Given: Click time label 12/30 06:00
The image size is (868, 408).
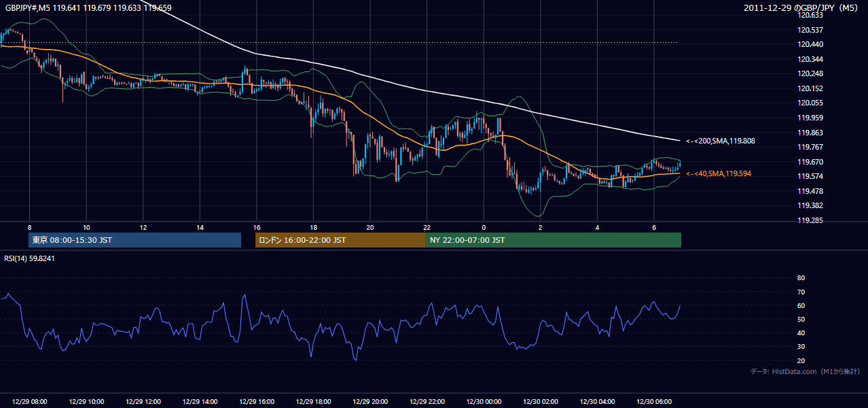Looking at the screenshot, I should (x=653, y=402).
